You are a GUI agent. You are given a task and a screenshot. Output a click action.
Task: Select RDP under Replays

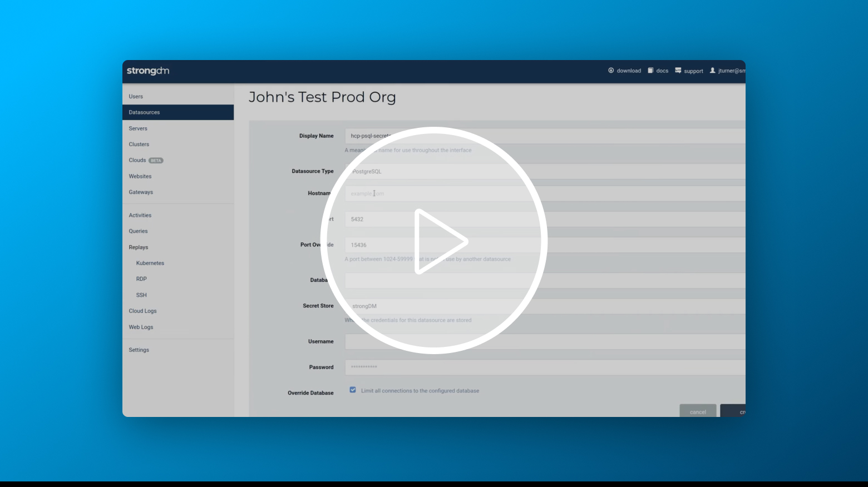click(x=141, y=279)
